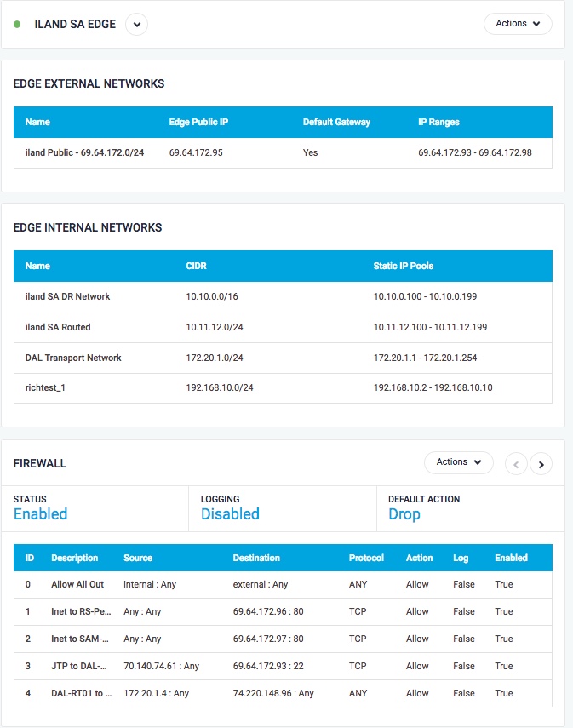Screen dimensions: 573x728
Task: Sort firewall table by Protocol column
Action: pyautogui.click(x=366, y=558)
